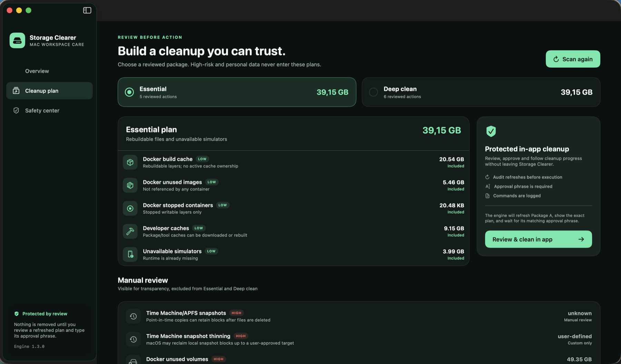621x364 pixels.
Task: Click the Docker unused volumes icon
Action: tap(133, 360)
